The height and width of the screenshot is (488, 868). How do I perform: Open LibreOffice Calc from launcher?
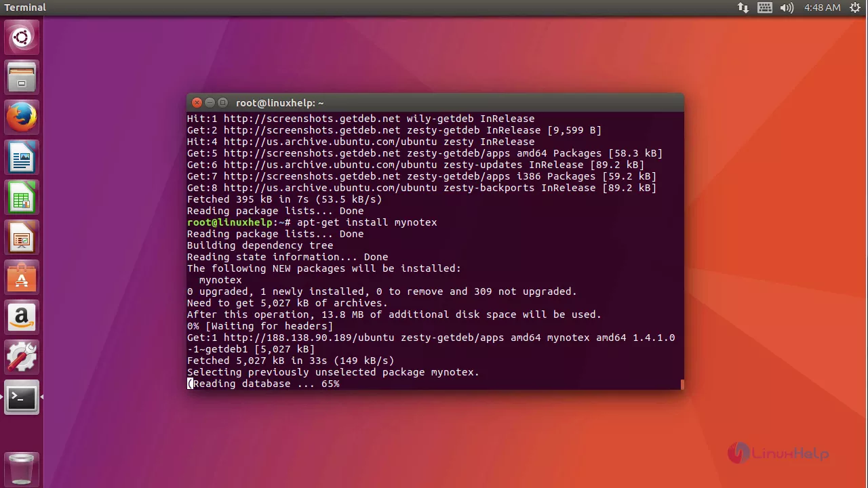point(22,197)
